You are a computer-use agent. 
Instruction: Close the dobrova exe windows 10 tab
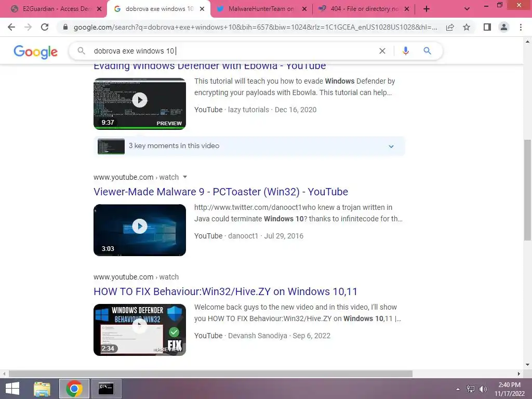[202, 9]
